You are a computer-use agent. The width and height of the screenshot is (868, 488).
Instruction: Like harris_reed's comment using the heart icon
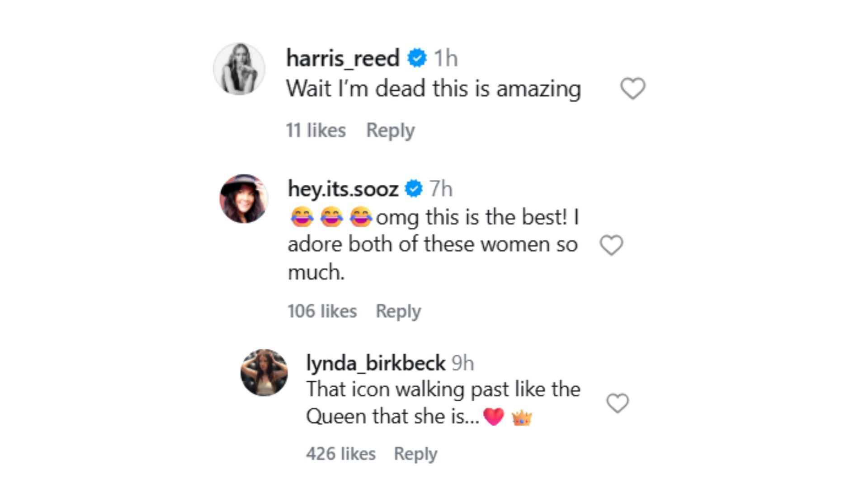pyautogui.click(x=632, y=88)
